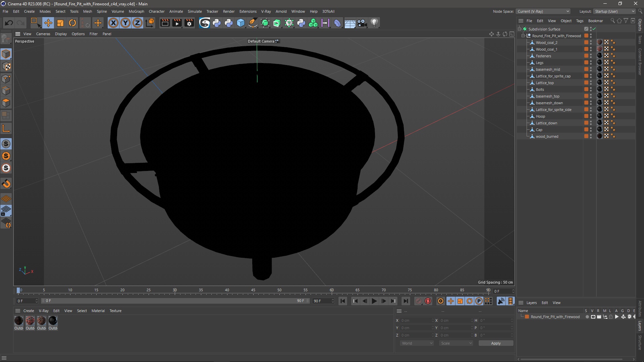The width and height of the screenshot is (644, 362).
Task: Toggle visibility dots for Hoop object
Action: tap(591, 116)
